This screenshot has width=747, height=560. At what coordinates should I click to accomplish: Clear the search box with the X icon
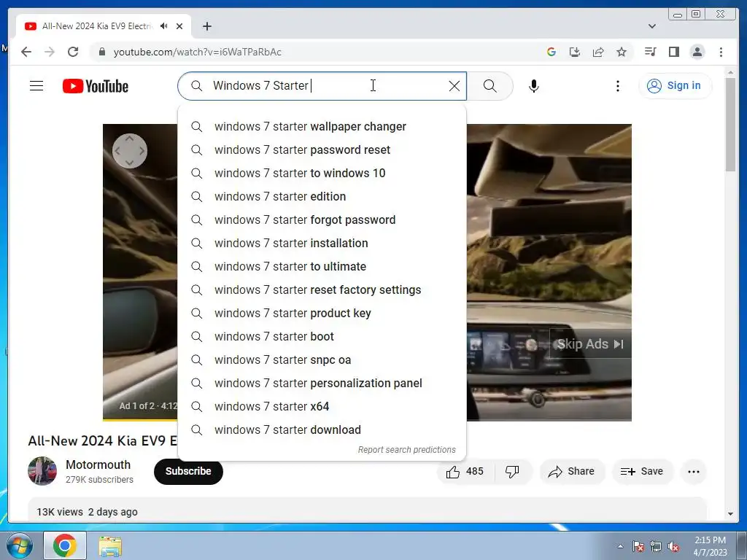pos(454,86)
